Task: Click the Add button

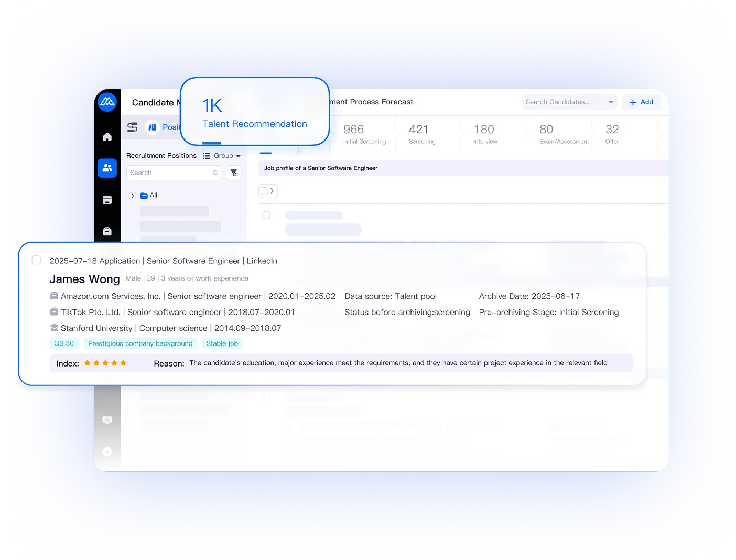Action: pos(641,102)
